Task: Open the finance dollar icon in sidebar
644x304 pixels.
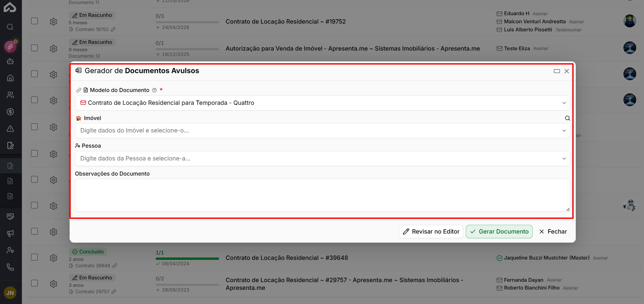Action: (10, 112)
